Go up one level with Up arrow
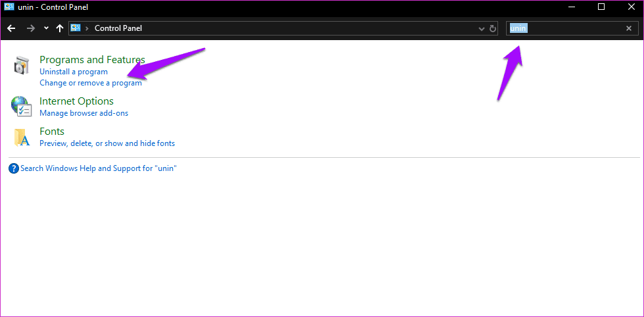 click(60, 28)
